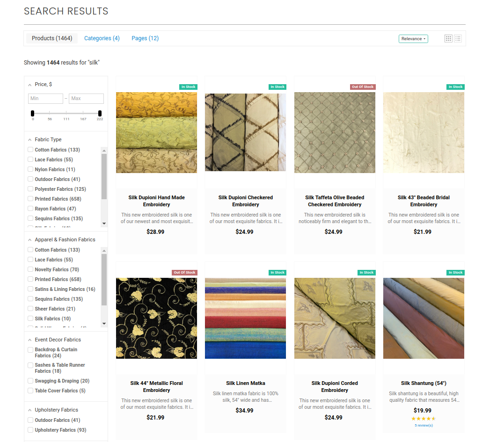
Task: Enable the Table Cover Fabrics (5) filter
Action: pyautogui.click(x=31, y=390)
